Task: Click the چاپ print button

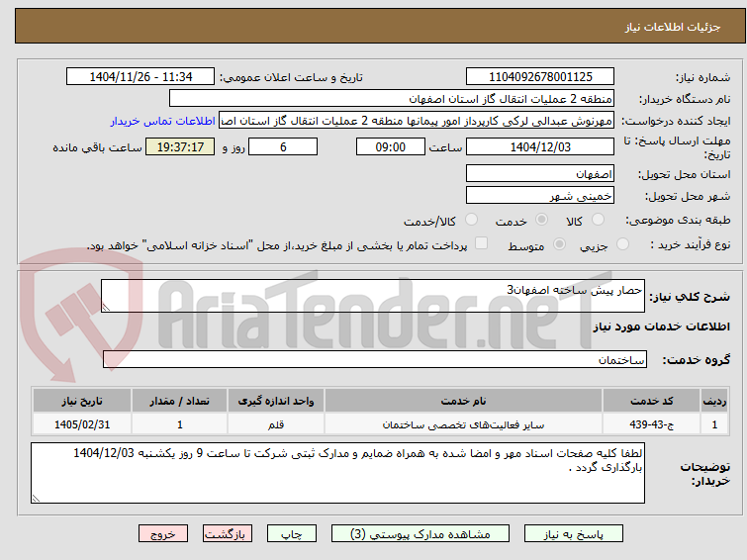Action: [x=291, y=534]
